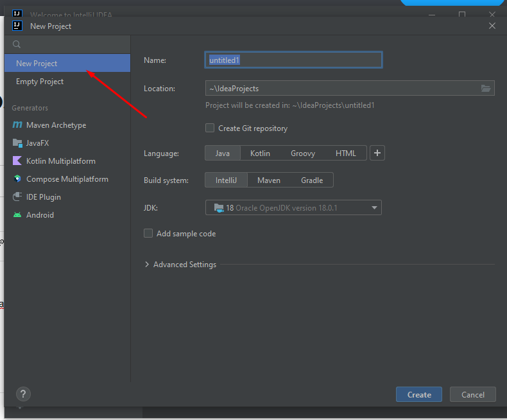Click the Create button
The image size is (507, 420).
(418, 394)
